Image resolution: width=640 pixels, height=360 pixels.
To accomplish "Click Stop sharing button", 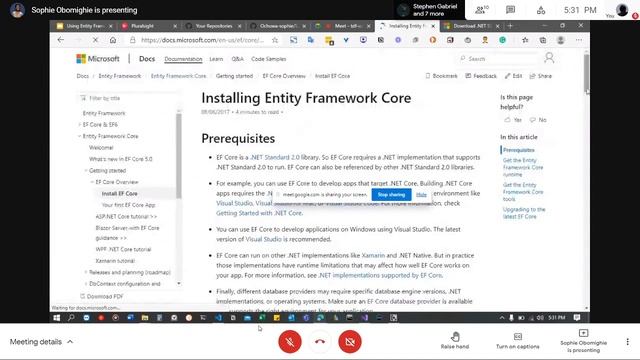I will (x=391, y=195).
